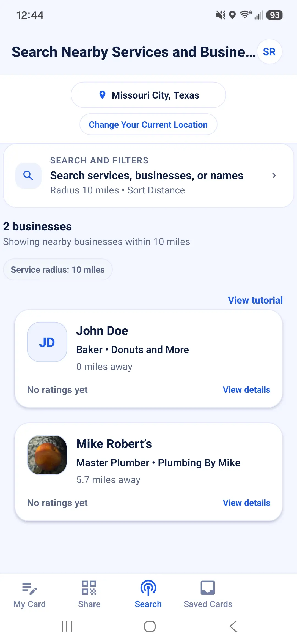
Task: Click the search services input field
Action: point(148,176)
